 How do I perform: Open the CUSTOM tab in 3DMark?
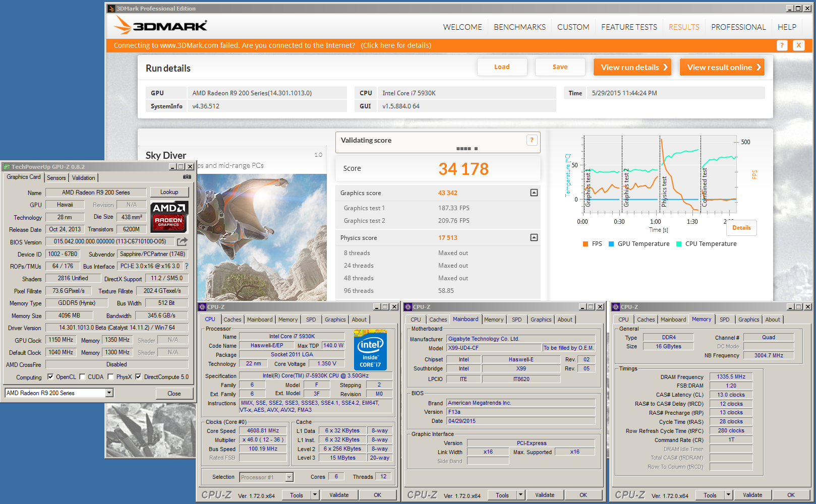coord(573,27)
